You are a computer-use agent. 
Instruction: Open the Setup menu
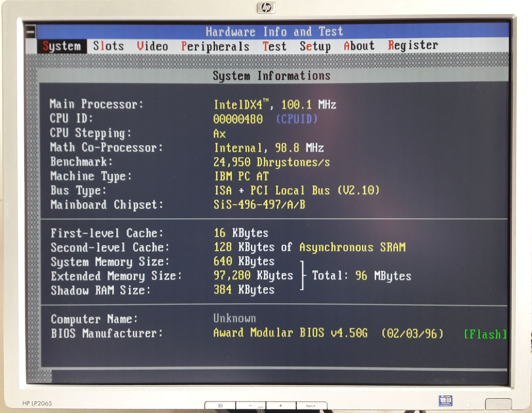click(315, 46)
